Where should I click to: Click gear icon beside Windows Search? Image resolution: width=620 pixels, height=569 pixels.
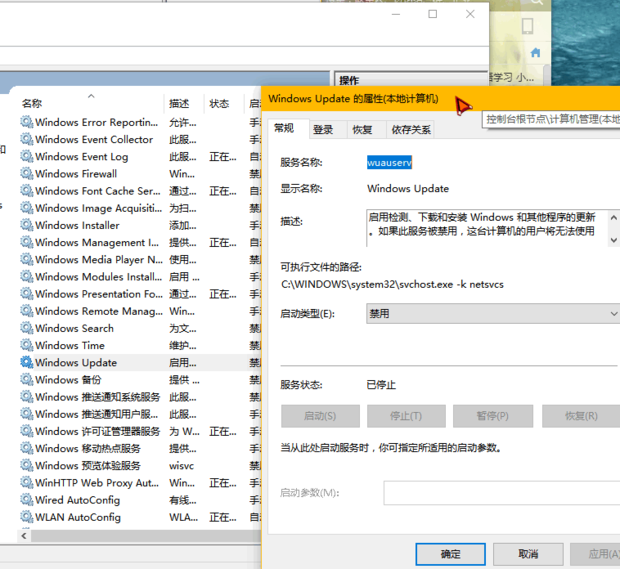tap(26, 328)
